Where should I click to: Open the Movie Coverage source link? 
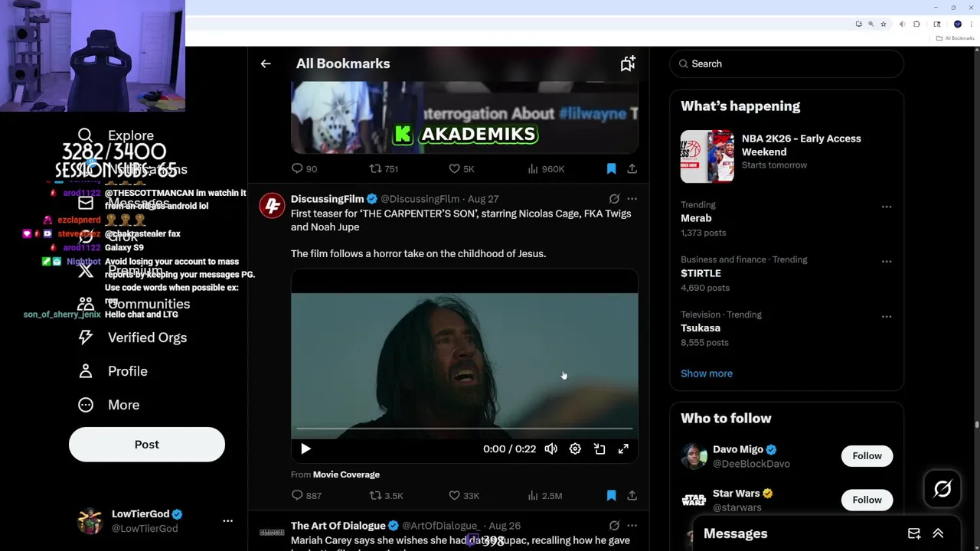tap(346, 474)
